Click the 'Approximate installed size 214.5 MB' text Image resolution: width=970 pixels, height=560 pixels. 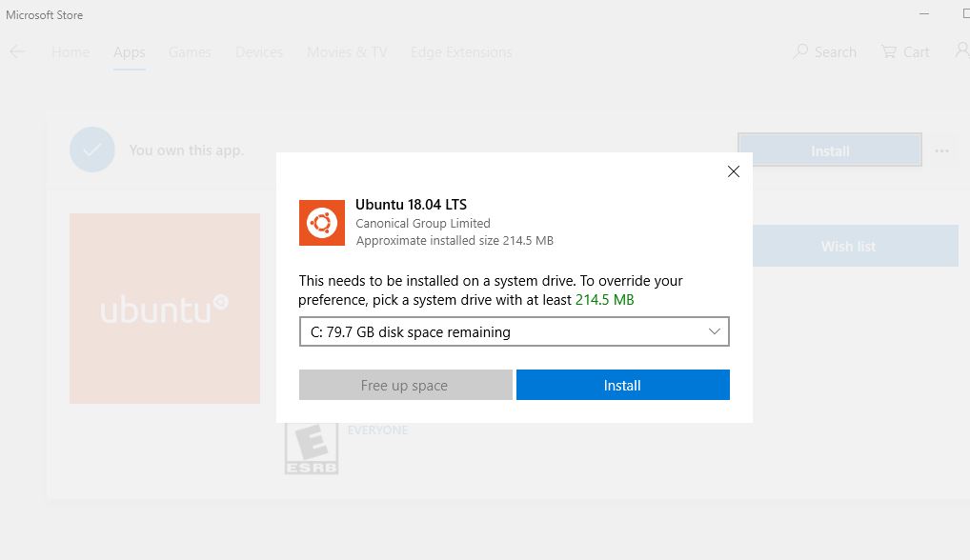455,240
